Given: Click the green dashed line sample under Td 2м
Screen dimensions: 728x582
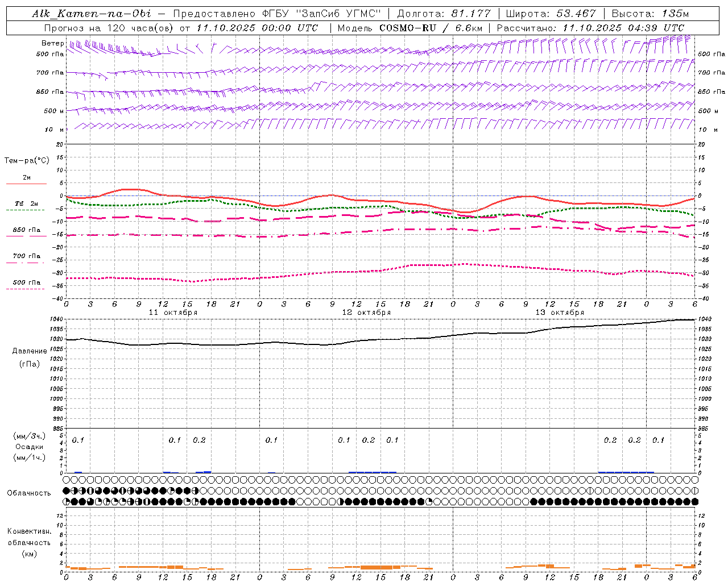Looking at the screenshot, I should click(25, 210).
